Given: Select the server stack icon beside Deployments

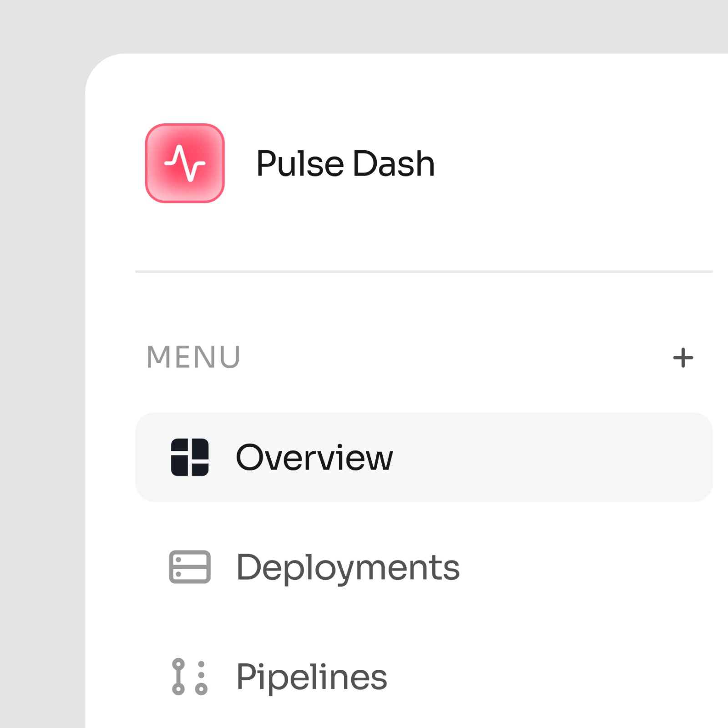Looking at the screenshot, I should click(x=190, y=566).
